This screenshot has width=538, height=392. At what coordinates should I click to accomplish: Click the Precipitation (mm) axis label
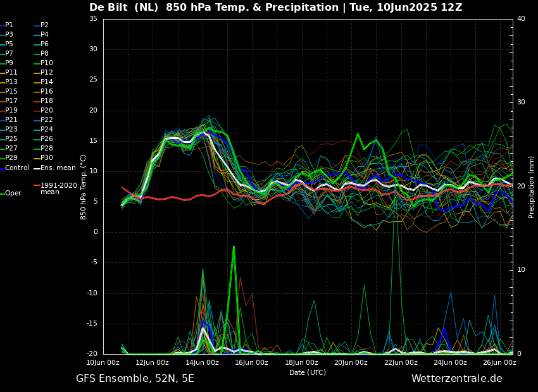(x=532, y=187)
